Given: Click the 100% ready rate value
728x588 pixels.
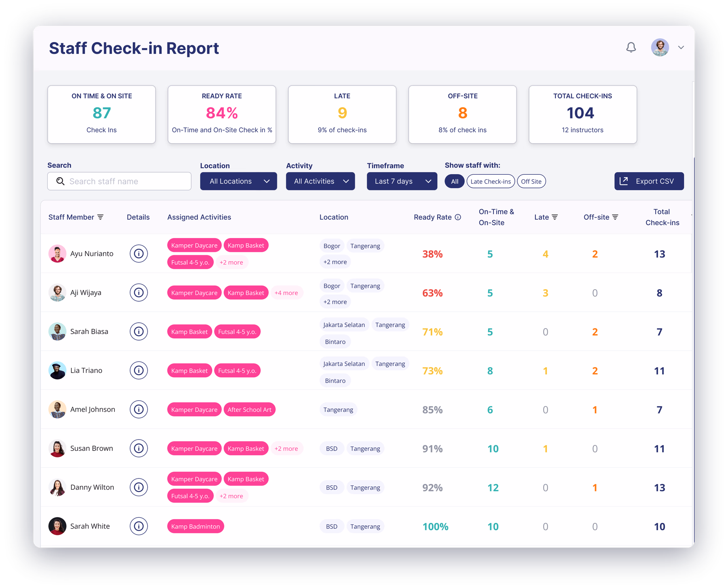Looking at the screenshot, I should [435, 527].
